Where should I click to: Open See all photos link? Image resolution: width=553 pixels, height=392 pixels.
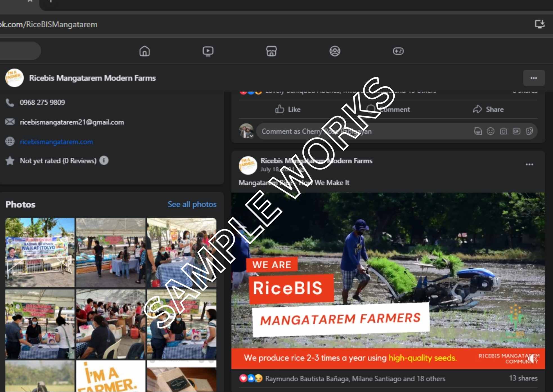tap(192, 204)
